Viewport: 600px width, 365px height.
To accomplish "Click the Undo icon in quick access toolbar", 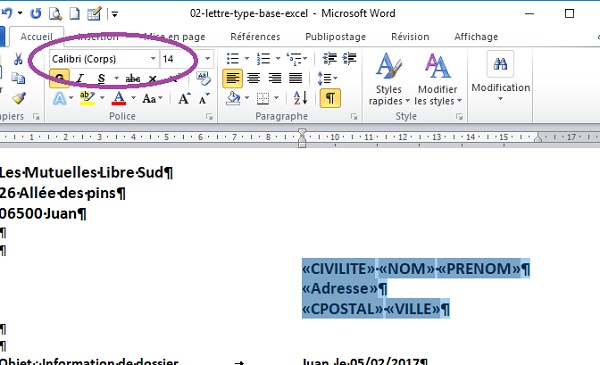I will pos(7,13).
